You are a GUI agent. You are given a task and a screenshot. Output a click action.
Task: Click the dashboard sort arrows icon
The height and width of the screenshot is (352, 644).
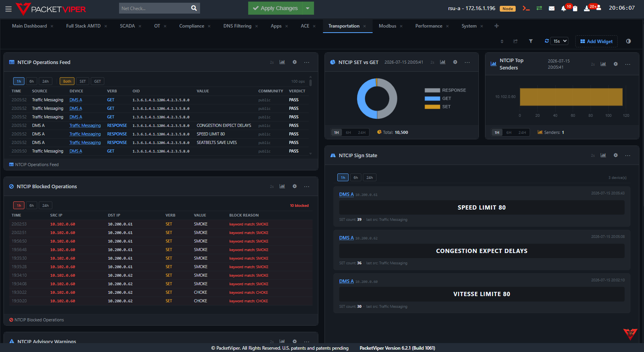502,41
